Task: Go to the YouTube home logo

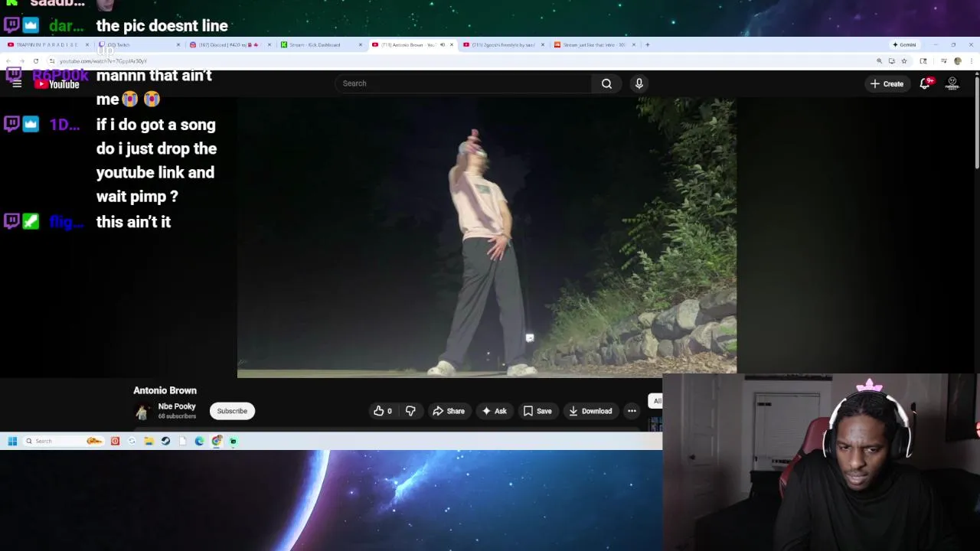Action: (x=57, y=83)
